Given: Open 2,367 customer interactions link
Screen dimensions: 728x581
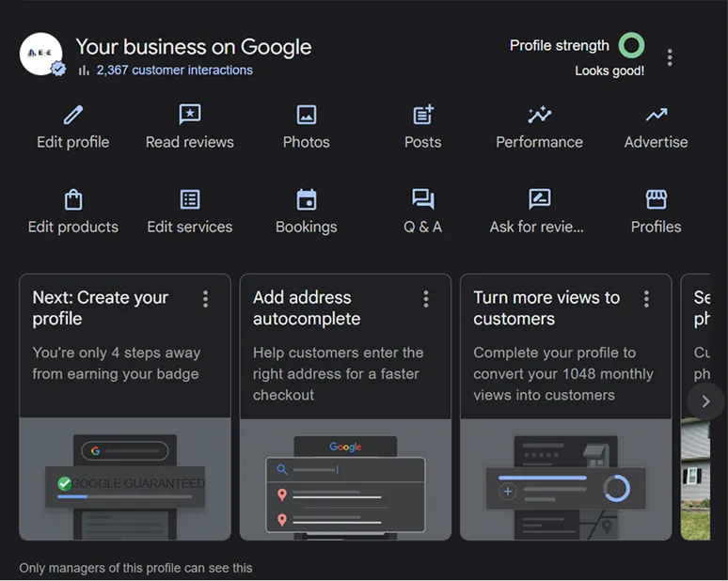Looking at the screenshot, I should pyautogui.click(x=175, y=71).
